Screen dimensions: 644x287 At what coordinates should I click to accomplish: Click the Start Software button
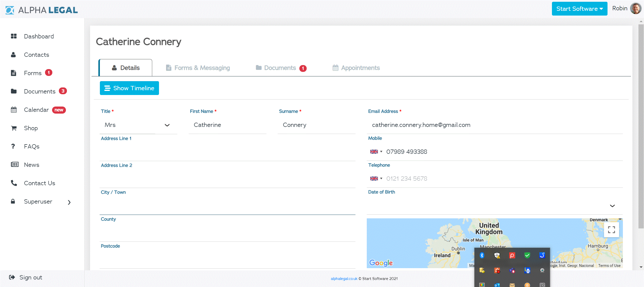tap(579, 8)
